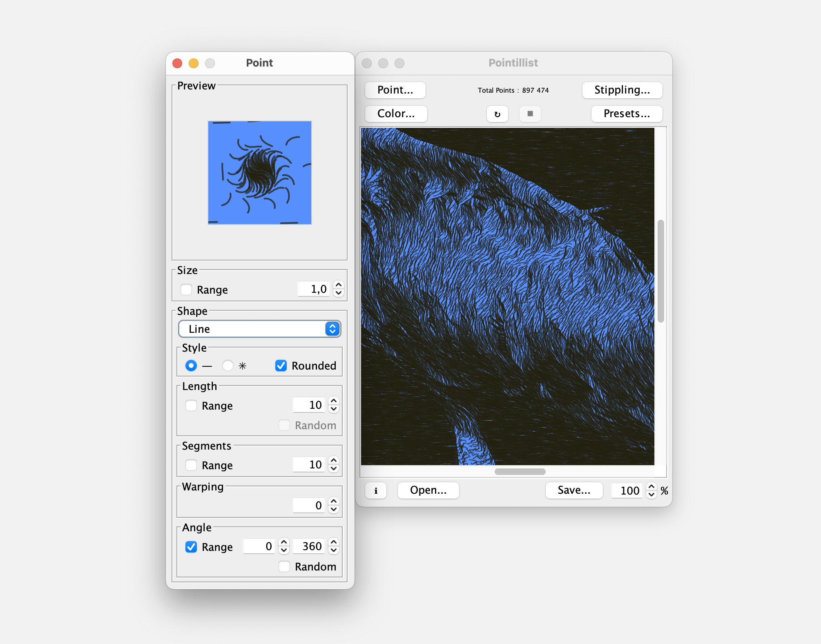The image size is (821, 644).
Task: Enable the Angle Random checkbox
Action: pos(284,566)
